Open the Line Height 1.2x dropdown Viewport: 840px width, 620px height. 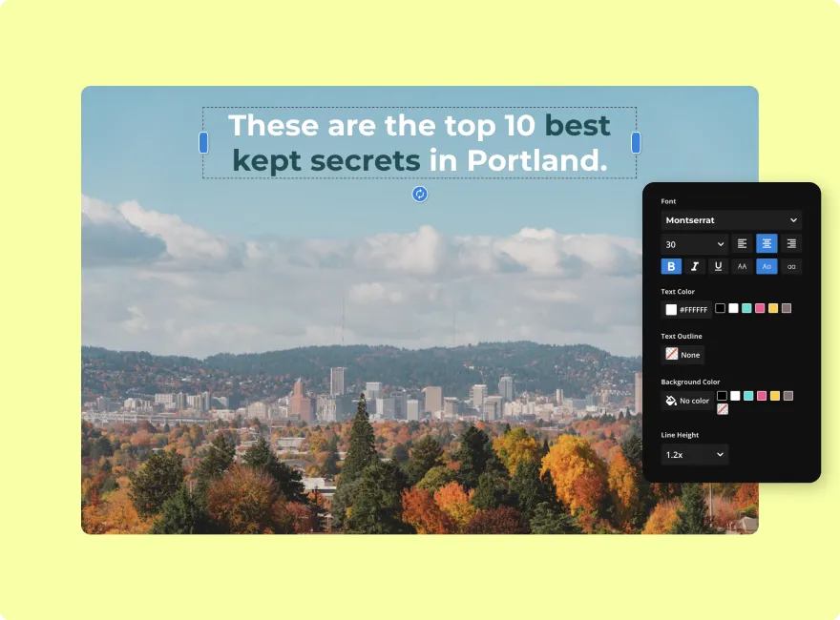[x=694, y=455]
